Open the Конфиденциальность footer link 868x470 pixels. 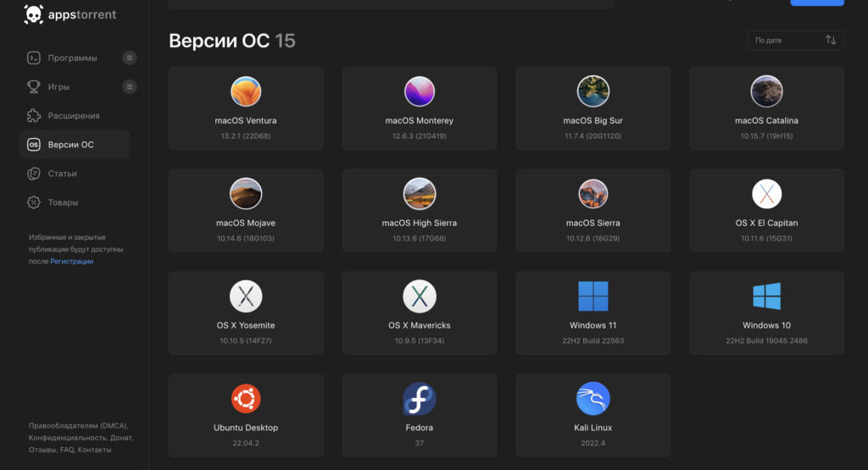67,438
